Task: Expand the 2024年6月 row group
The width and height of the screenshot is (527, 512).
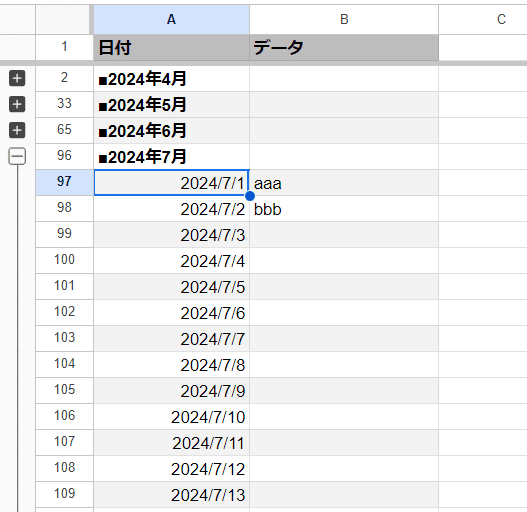Action: [17, 130]
